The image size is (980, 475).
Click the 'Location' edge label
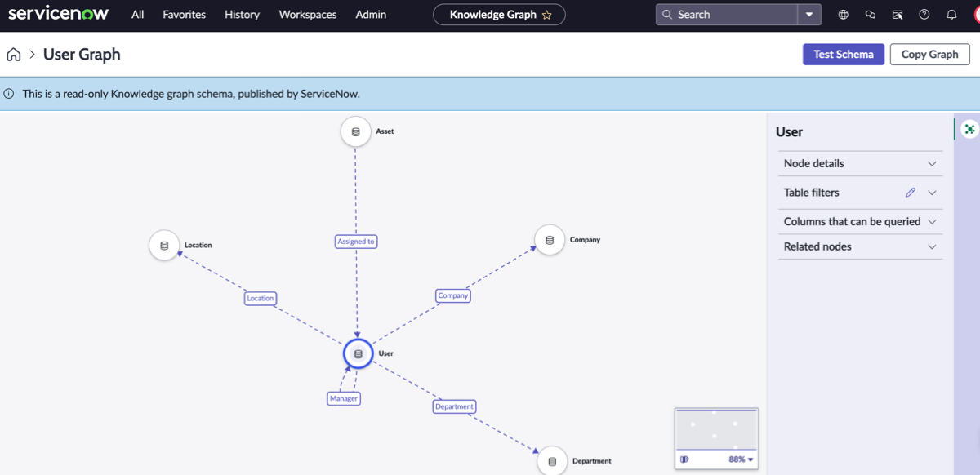click(261, 299)
